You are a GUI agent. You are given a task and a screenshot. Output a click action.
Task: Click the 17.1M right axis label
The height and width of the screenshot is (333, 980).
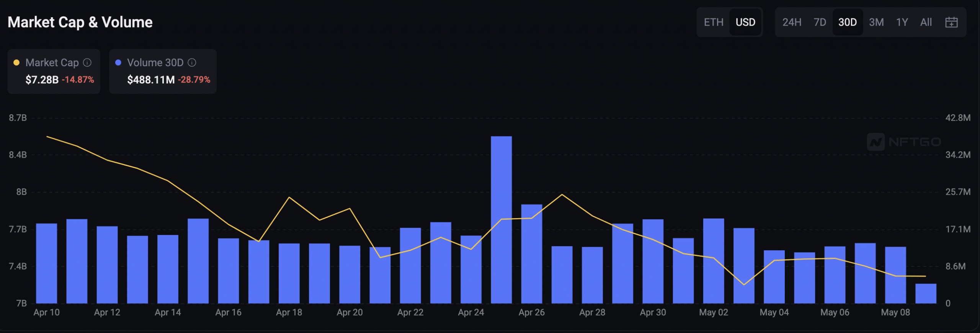tap(958, 229)
